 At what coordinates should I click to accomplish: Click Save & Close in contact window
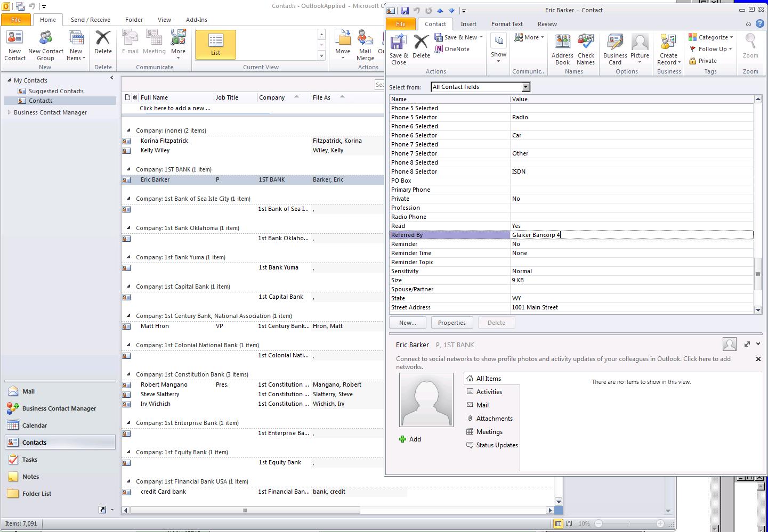click(x=398, y=50)
